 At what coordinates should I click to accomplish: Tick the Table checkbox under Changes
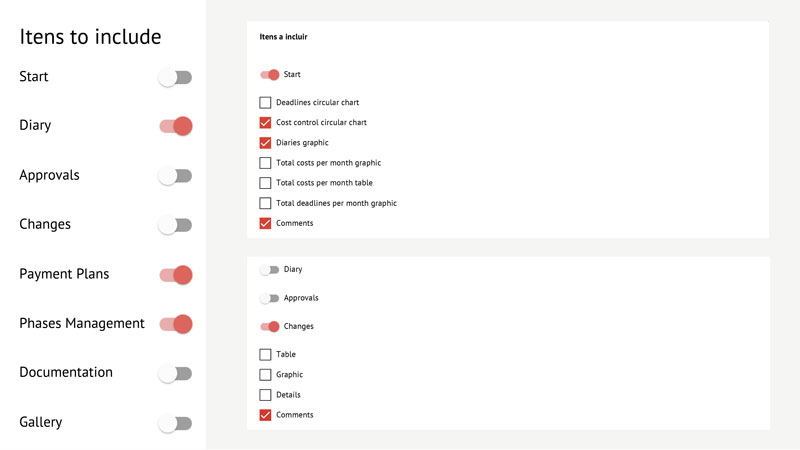tap(265, 355)
